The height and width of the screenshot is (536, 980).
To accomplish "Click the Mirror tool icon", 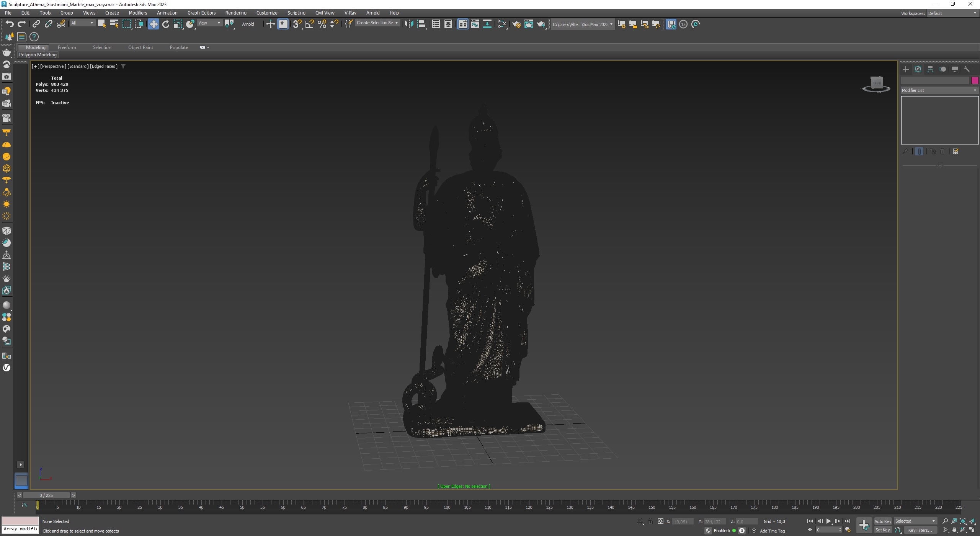I will [x=409, y=24].
